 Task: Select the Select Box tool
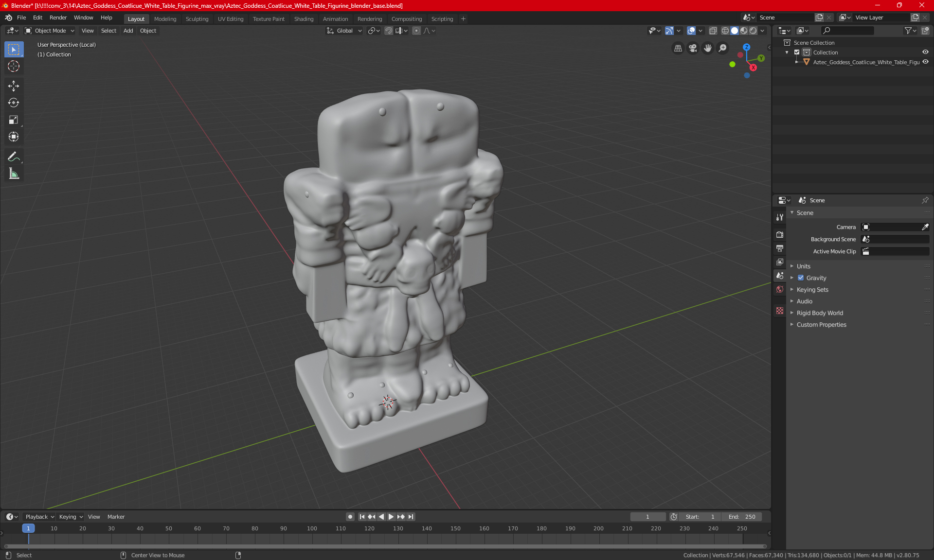[14, 50]
